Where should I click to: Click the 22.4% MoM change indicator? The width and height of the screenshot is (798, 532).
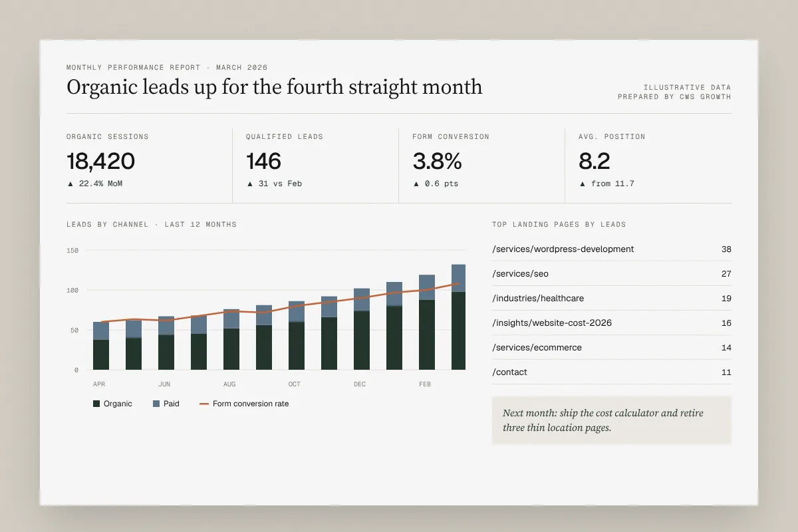point(94,184)
